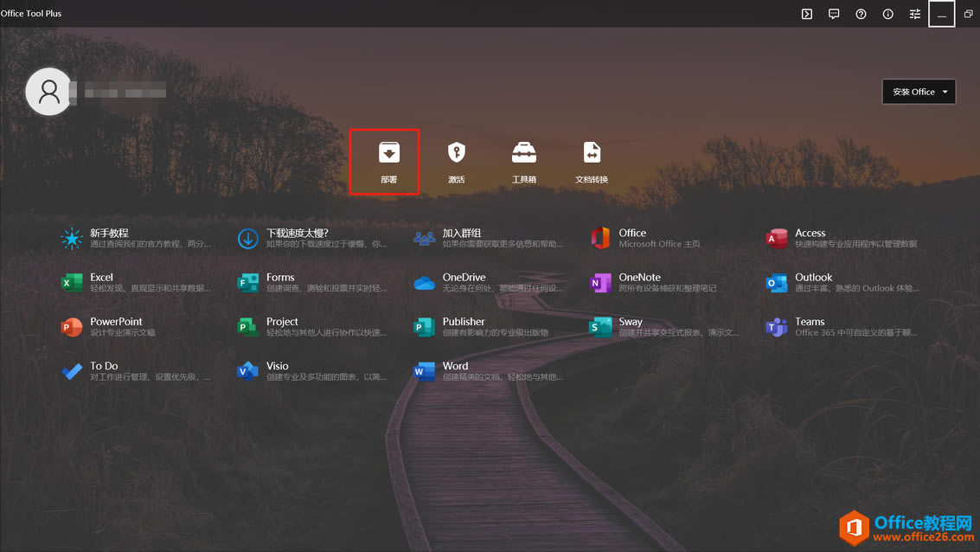Click the 加入群组 people icon

425,238
